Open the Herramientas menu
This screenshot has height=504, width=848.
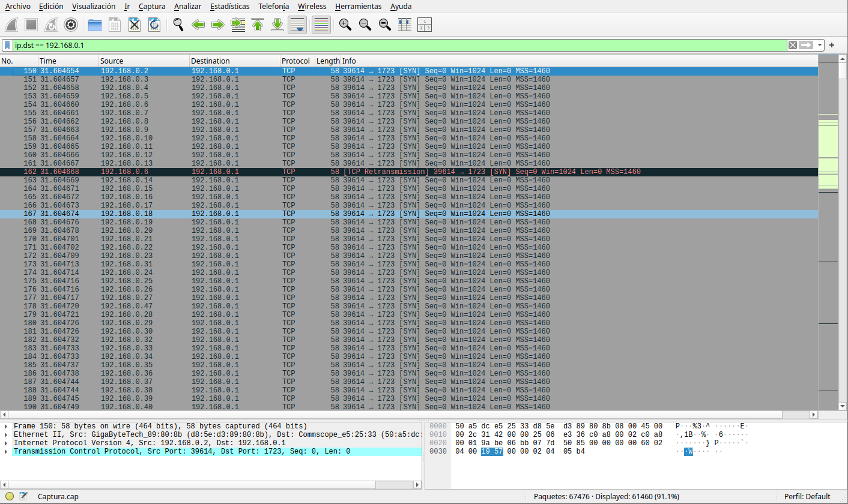358,6
